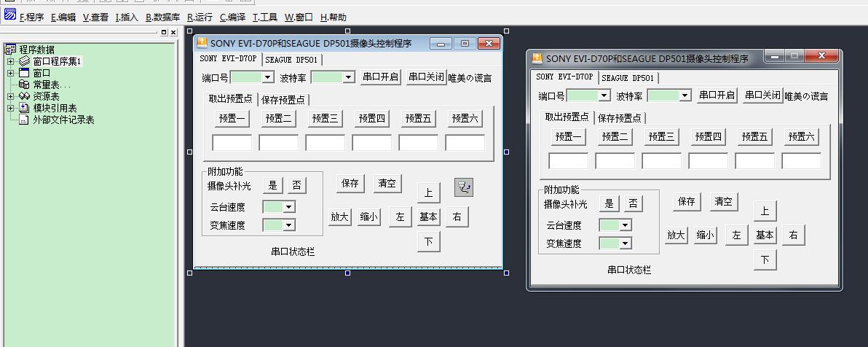Click 串口关闭 button in the running window
Screen dimensions: 868x347
tap(763, 95)
